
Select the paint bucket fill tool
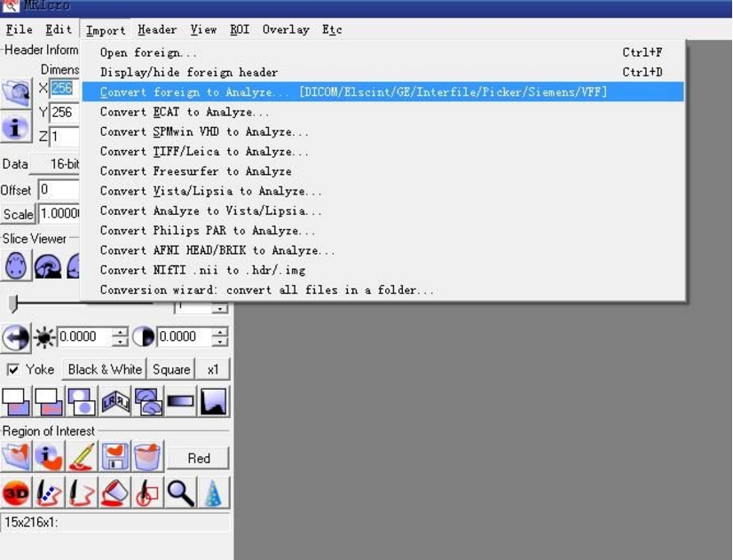point(115,493)
